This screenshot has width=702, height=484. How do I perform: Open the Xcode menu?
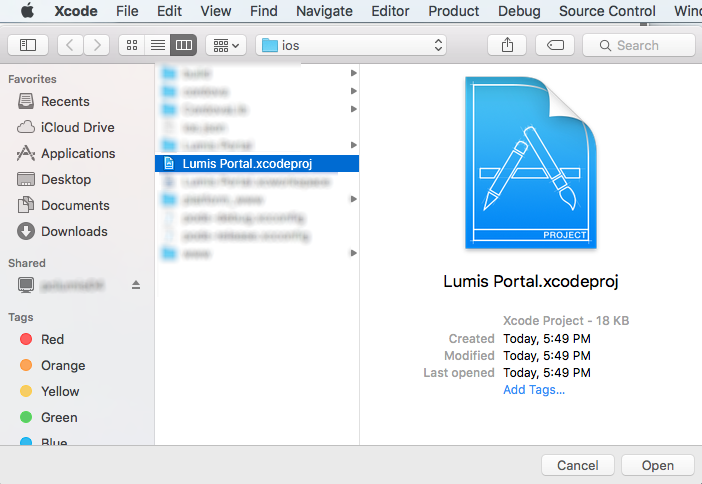(76, 11)
